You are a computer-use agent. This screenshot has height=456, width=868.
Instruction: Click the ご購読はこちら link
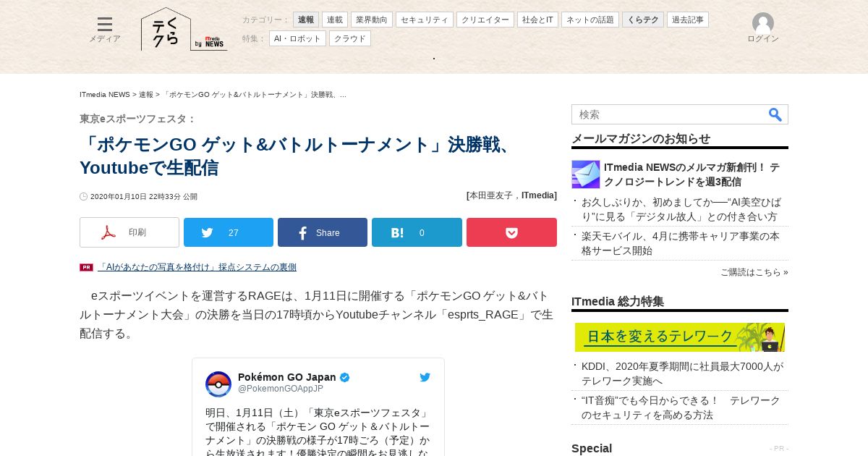tap(754, 272)
